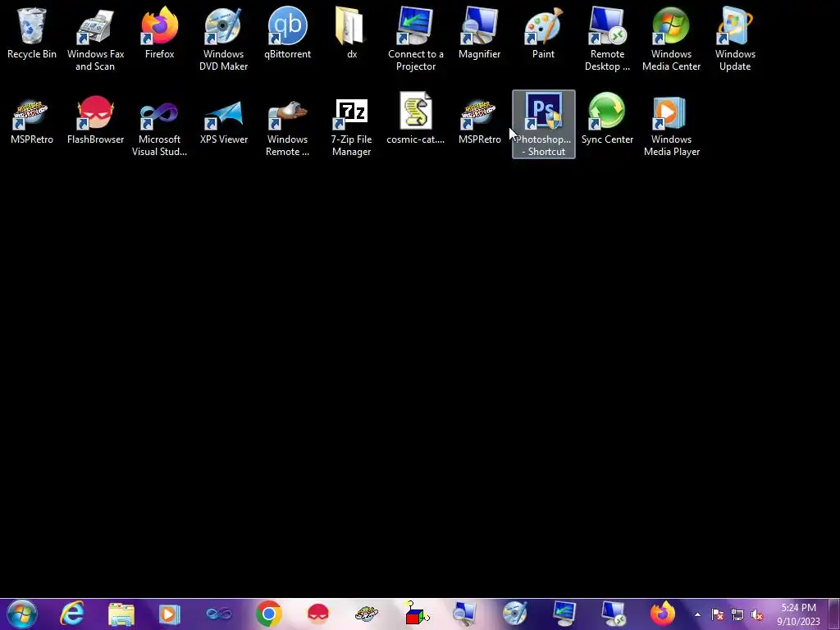The height and width of the screenshot is (630, 840).
Task: Open the Action Center flag icon
Action: click(x=718, y=614)
